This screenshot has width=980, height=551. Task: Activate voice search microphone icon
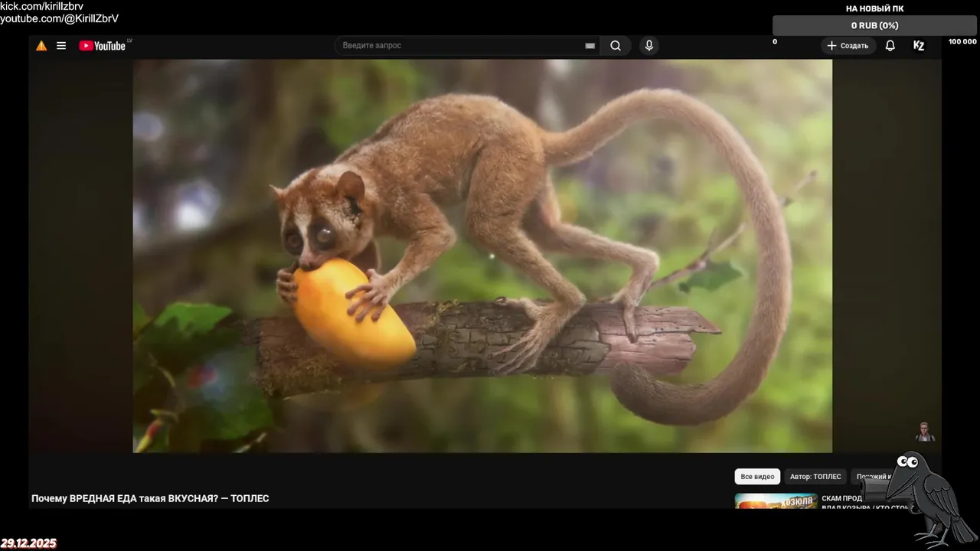coord(649,46)
